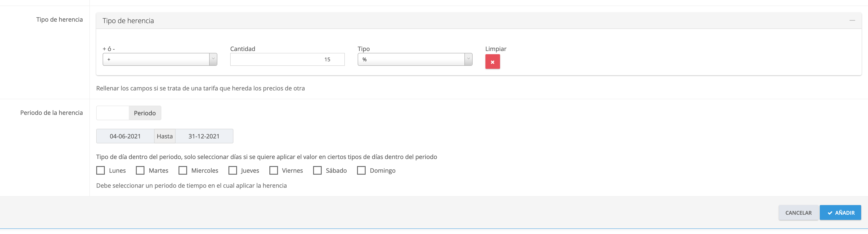Click the red Limpiar clear button
This screenshot has height=234, width=868.
click(x=492, y=62)
